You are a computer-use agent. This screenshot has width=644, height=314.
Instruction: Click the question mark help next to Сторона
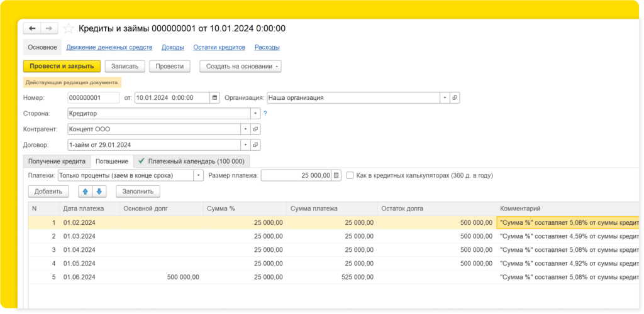pyautogui.click(x=265, y=114)
